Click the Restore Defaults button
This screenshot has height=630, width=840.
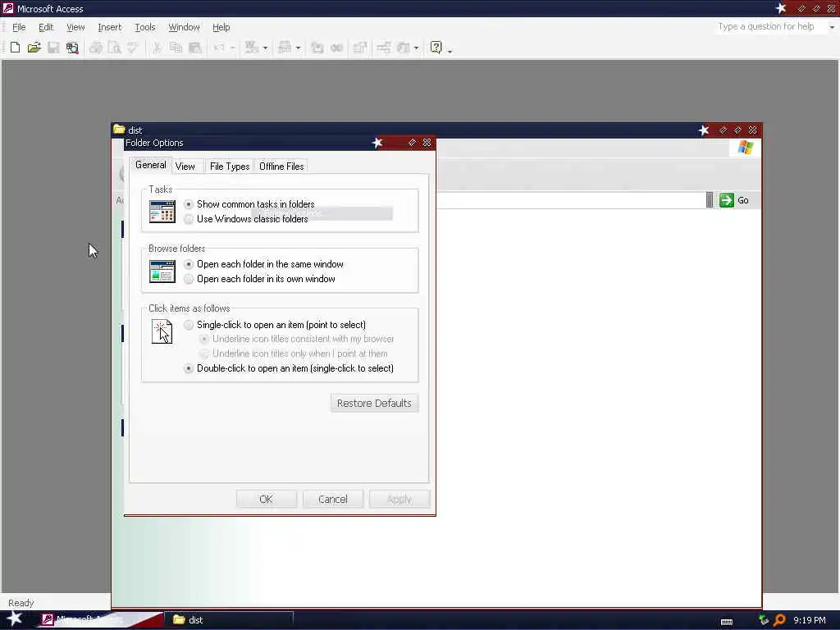coord(374,404)
